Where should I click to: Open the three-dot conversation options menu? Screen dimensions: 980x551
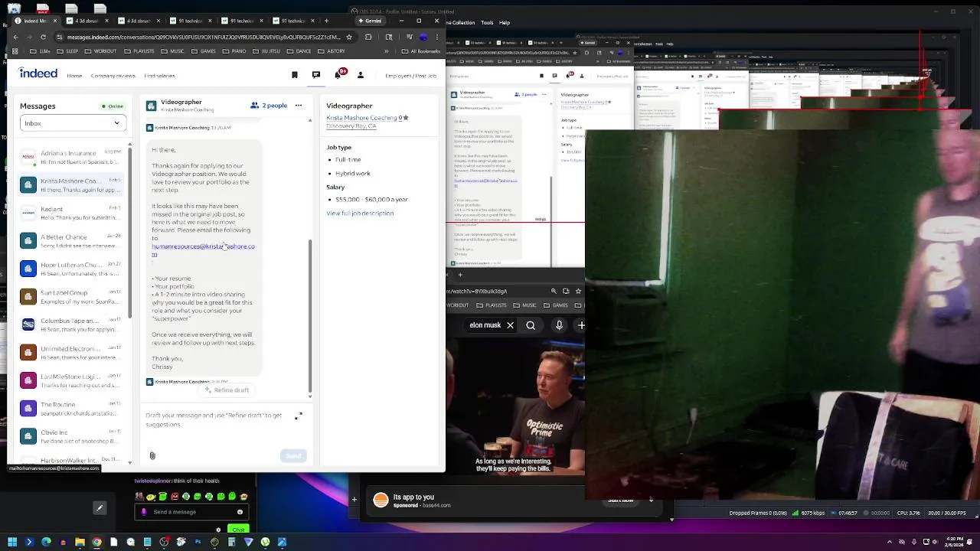click(299, 106)
